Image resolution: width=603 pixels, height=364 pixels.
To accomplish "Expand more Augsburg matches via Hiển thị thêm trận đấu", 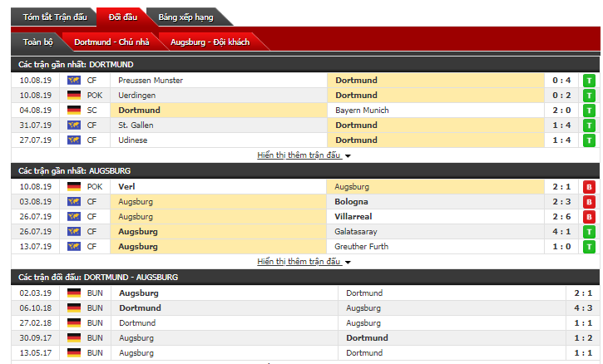I will tap(304, 262).
